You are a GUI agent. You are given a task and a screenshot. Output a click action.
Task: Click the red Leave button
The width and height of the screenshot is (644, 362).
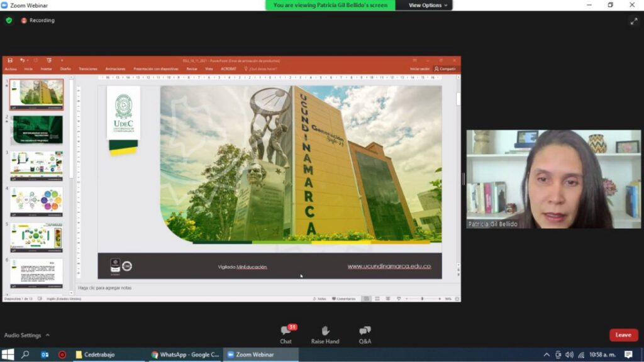click(623, 335)
